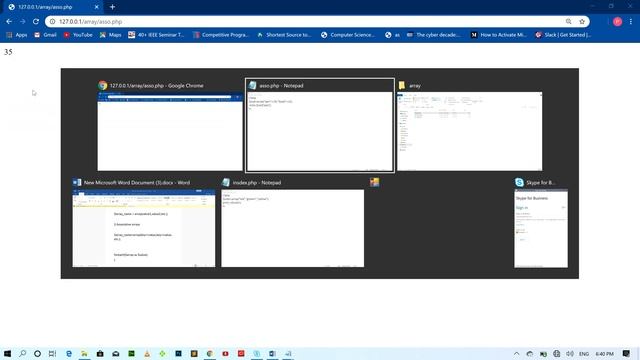The height and width of the screenshot is (360, 640).
Task: Select the 127.0.0.1/array/asso.php browser tab
Action: click(x=53, y=7)
